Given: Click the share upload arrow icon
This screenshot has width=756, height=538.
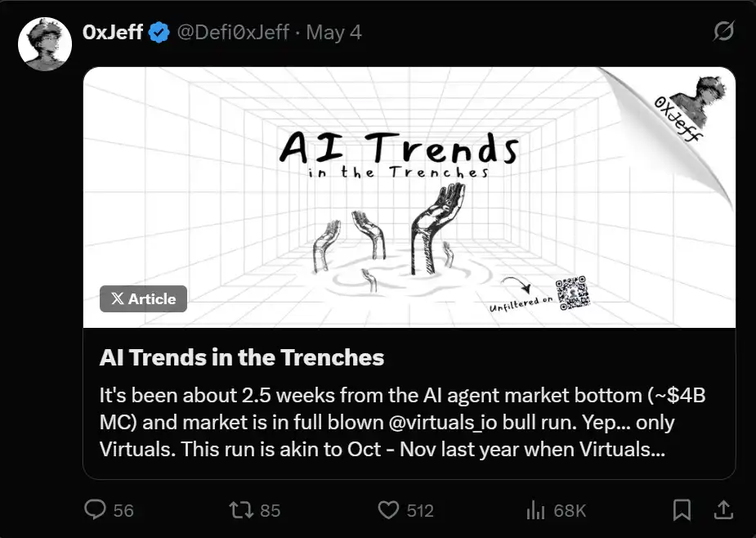Looking at the screenshot, I should coord(723,510).
